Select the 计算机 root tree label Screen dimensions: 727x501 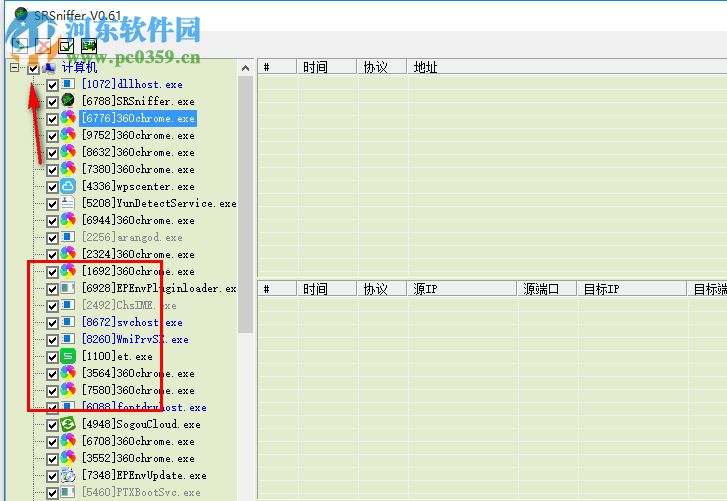tap(79, 68)
